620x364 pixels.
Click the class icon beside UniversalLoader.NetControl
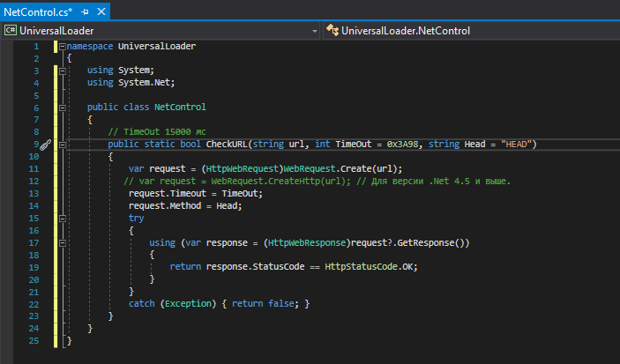coord(332,30)
